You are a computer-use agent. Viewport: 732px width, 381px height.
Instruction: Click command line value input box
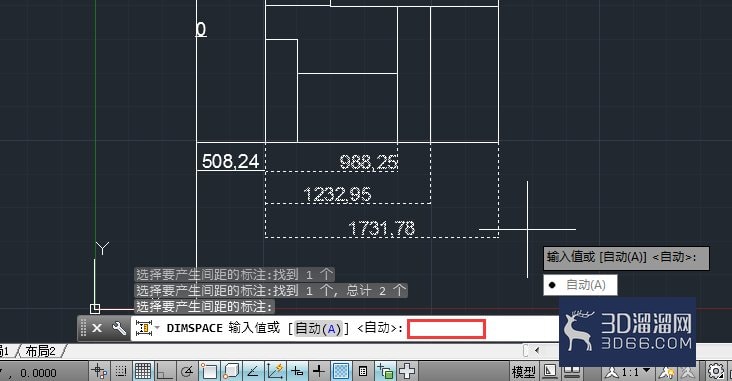tap(447, 329)
